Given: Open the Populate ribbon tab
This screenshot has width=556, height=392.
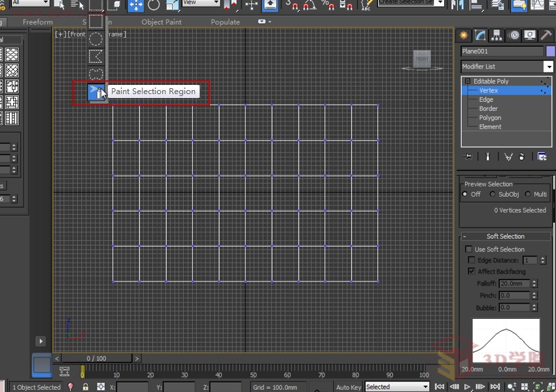Looking at the screenshot, I should tap(225, 22).
